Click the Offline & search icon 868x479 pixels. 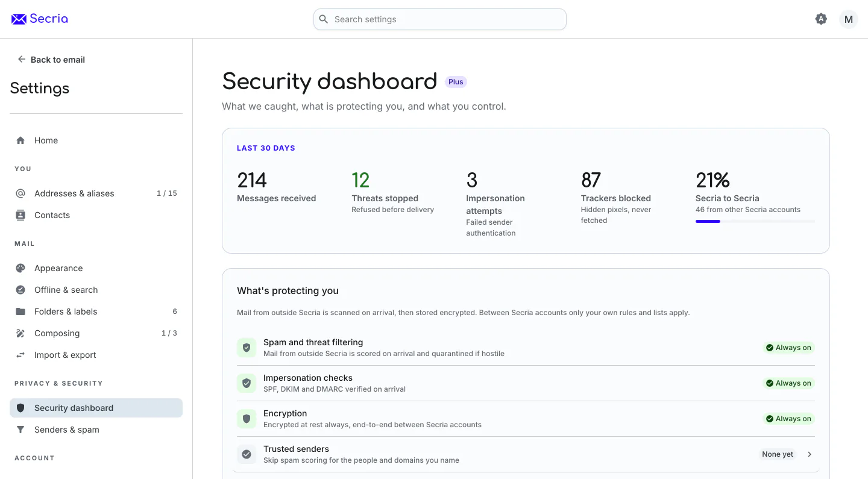(20, 290)
